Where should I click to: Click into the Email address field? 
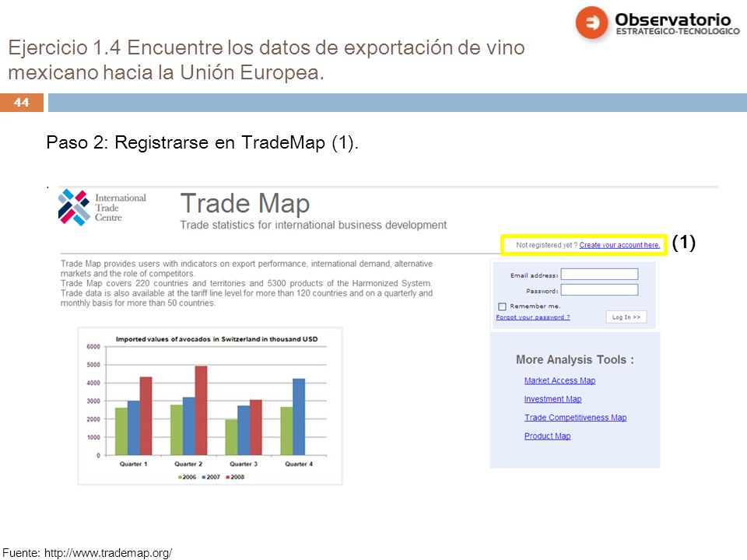coord(599,275)
